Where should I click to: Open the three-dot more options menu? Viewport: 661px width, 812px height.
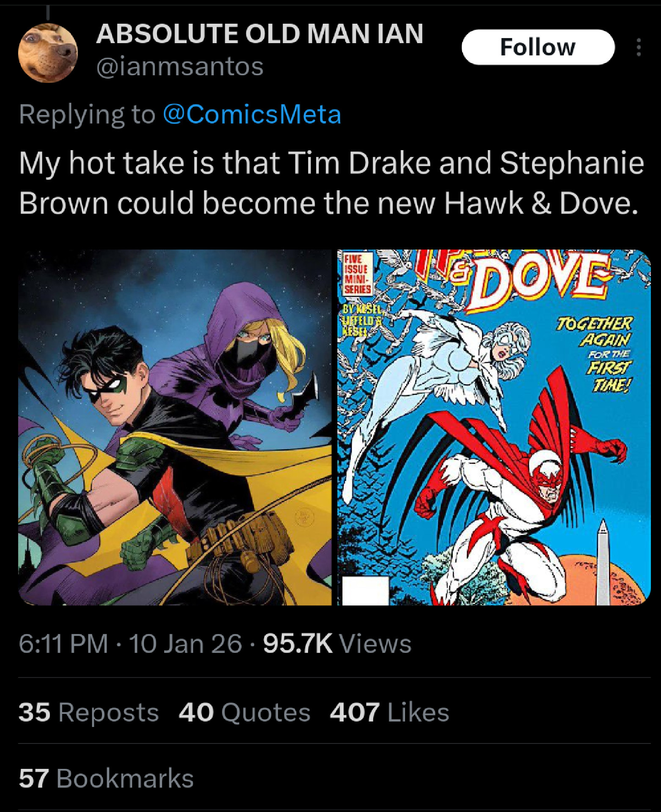click(639, 47)
